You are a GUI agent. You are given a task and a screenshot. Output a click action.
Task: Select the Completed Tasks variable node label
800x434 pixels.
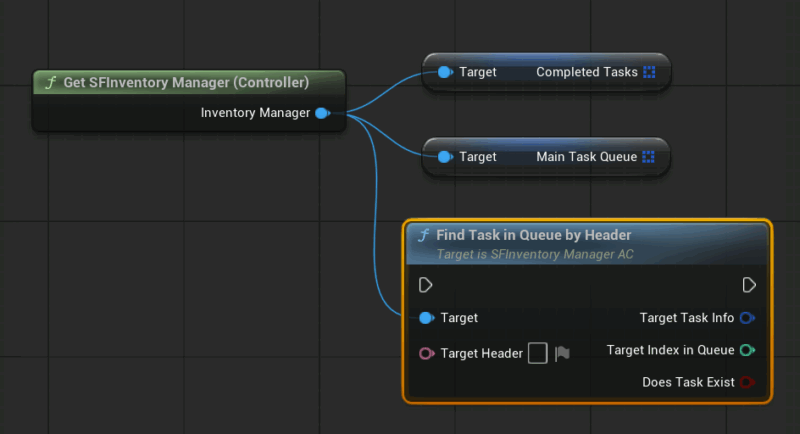click(x=587, y=72)
